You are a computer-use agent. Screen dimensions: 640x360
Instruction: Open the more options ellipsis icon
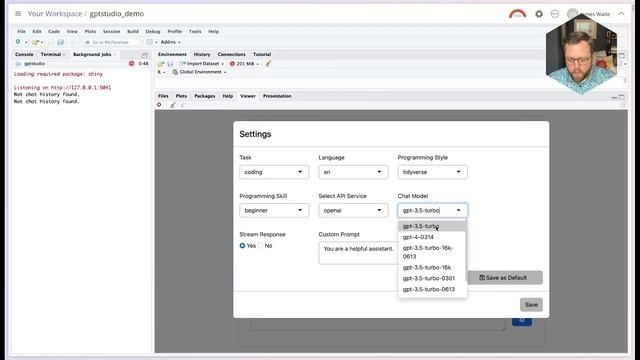[x=555, y=14]
